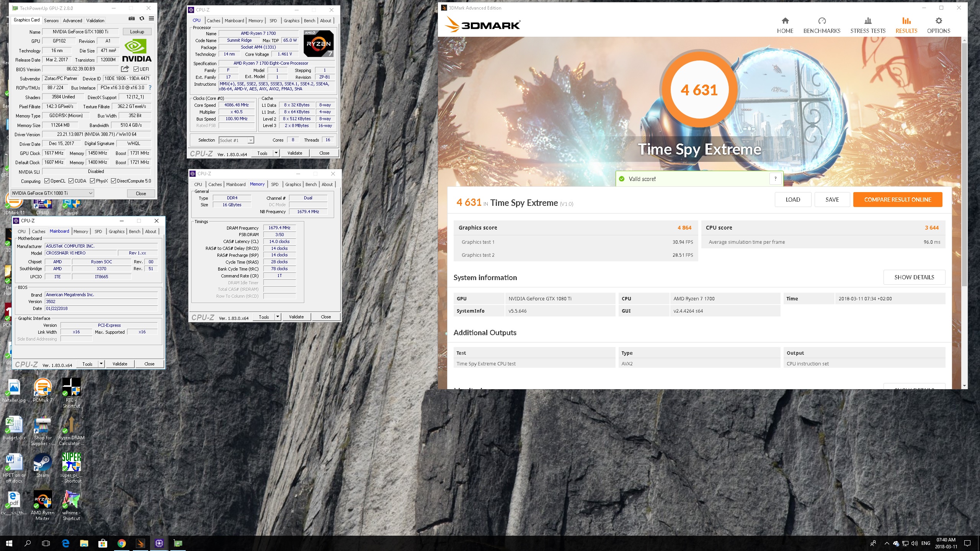Open the Tools dropdown arrow in CPU-Z CPU window
The width and height of the screenshot is (980, 551).
276,153
